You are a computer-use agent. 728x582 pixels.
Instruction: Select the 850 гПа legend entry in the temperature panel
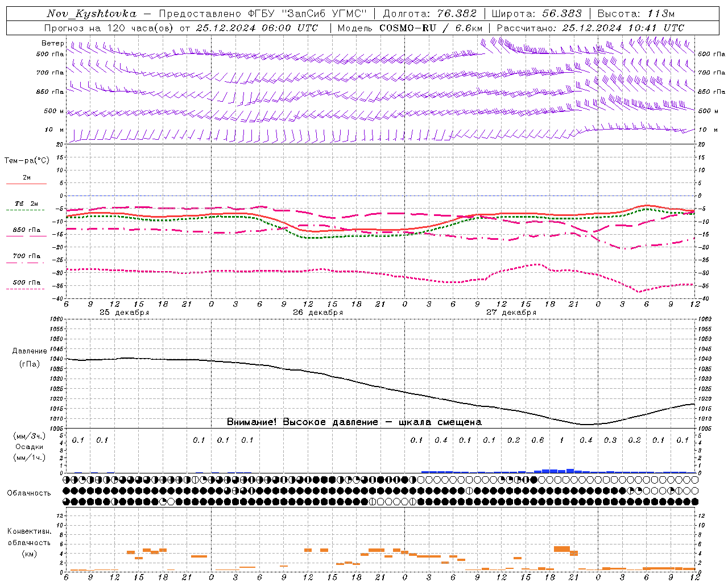coord(27,230)
